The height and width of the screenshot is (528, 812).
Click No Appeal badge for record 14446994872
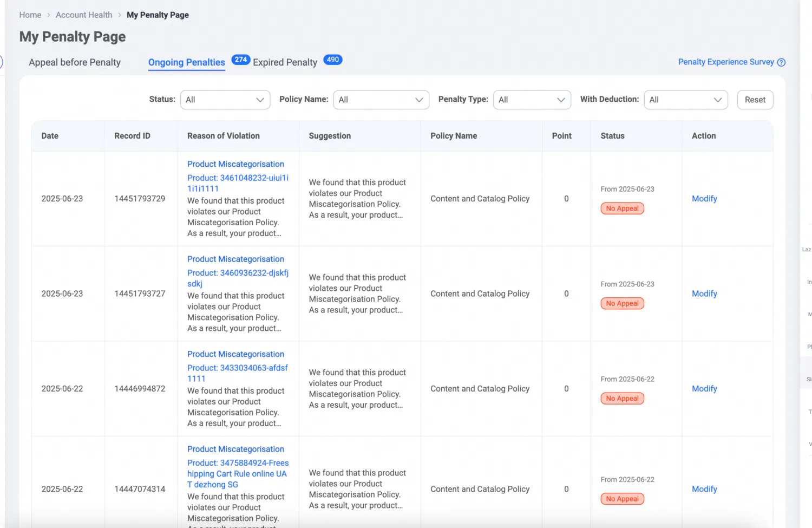click(622, 399)
